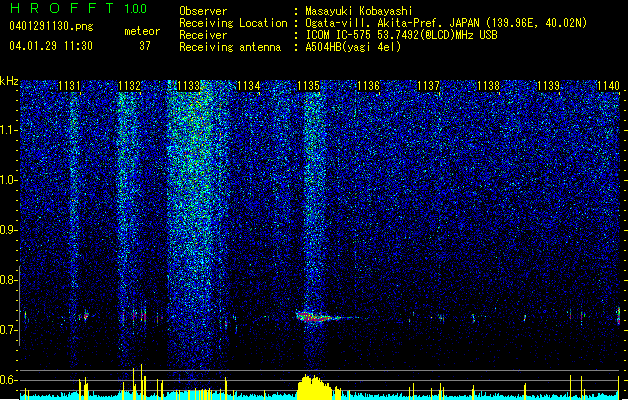Click the 1131 time marker
The image size is (629, 400).
[69, 86]
